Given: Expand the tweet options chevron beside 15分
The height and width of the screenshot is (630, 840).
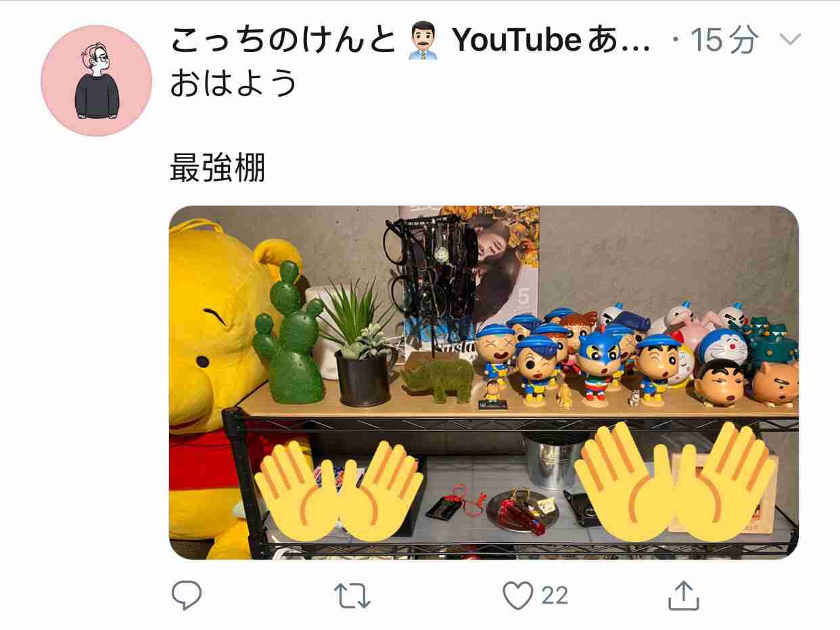Looking at the screenshot, I should [x=789, y=40].
